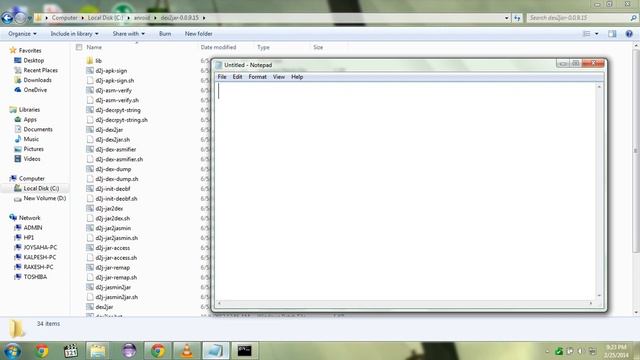
Task: Open the Notepad Format menu
Action: pos(257,77)
